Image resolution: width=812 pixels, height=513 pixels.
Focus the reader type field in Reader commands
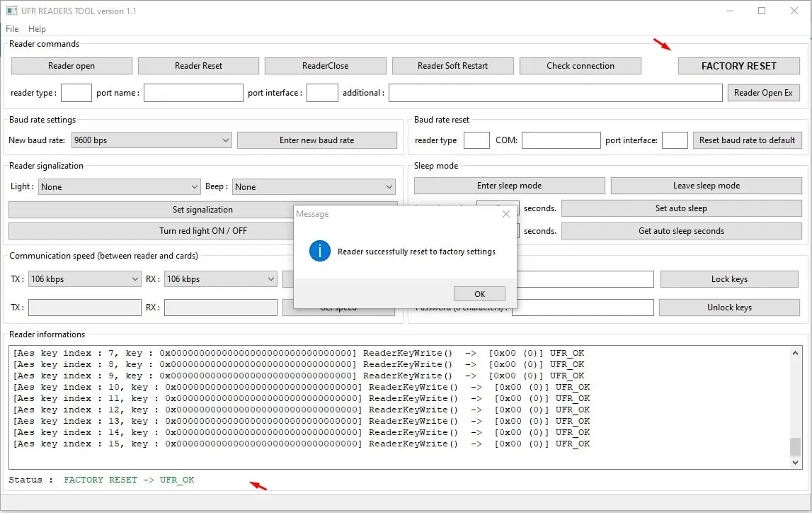tap(76, 93)
